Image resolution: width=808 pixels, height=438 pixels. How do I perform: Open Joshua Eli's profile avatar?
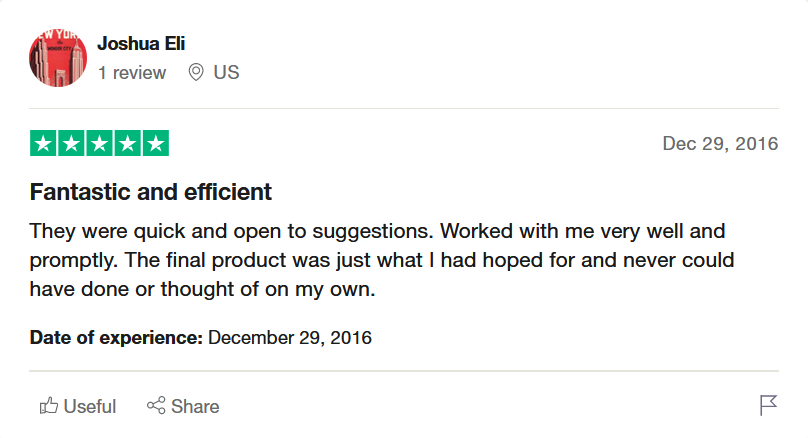coord(58,58)
